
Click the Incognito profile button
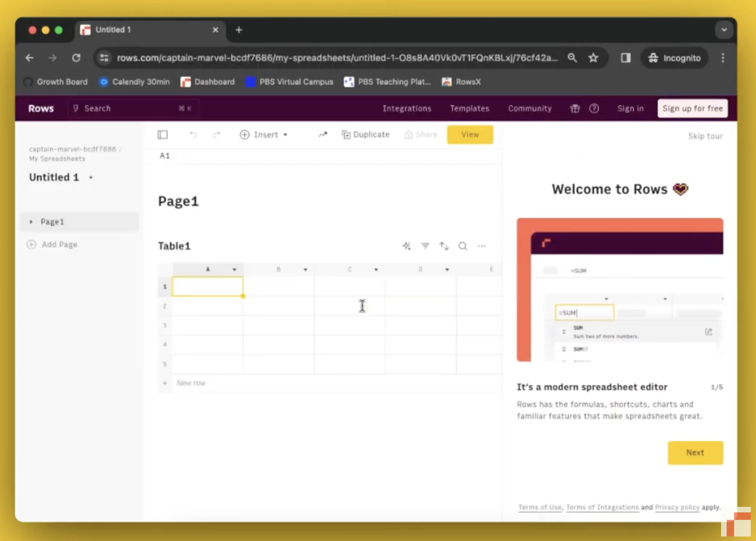pos(674,58)
